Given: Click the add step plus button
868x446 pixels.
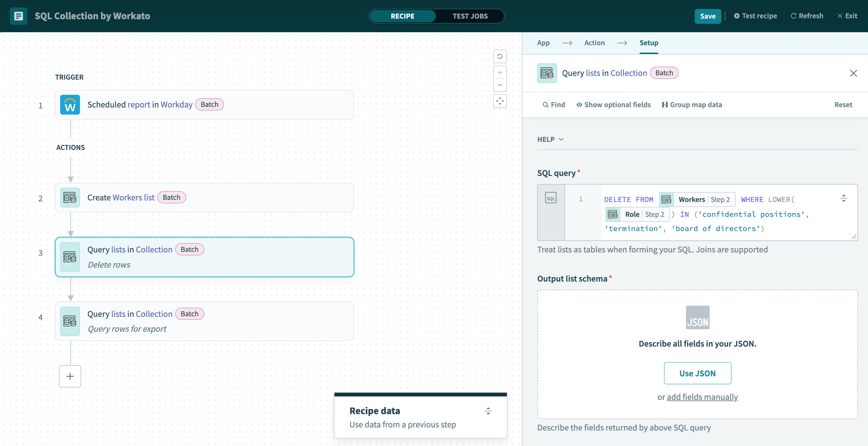Looking at the screenshot, I should [x=70, y=376].
